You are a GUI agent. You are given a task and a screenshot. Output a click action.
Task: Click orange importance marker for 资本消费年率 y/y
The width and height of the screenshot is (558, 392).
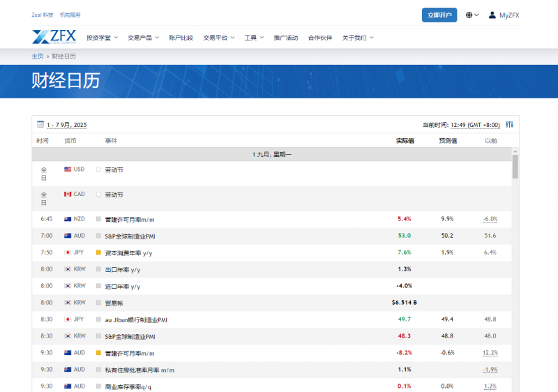click(x=99, y=252)
